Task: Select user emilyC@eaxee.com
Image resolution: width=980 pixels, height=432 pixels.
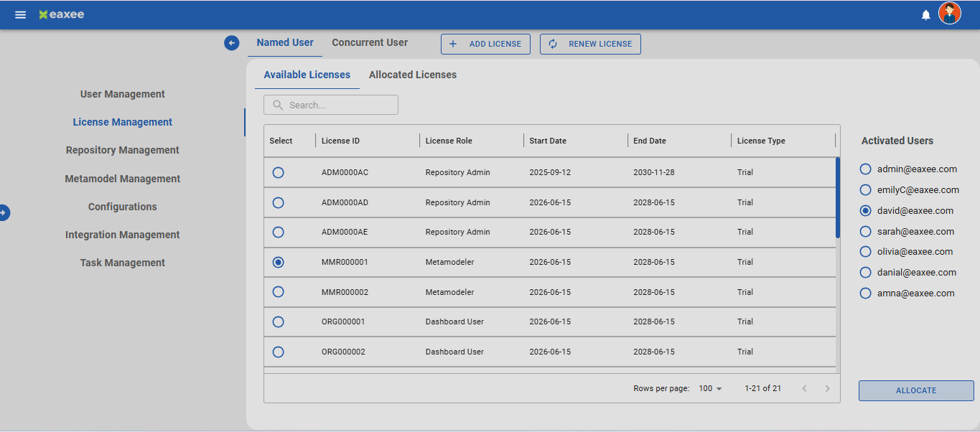Action: pos(865,190)
